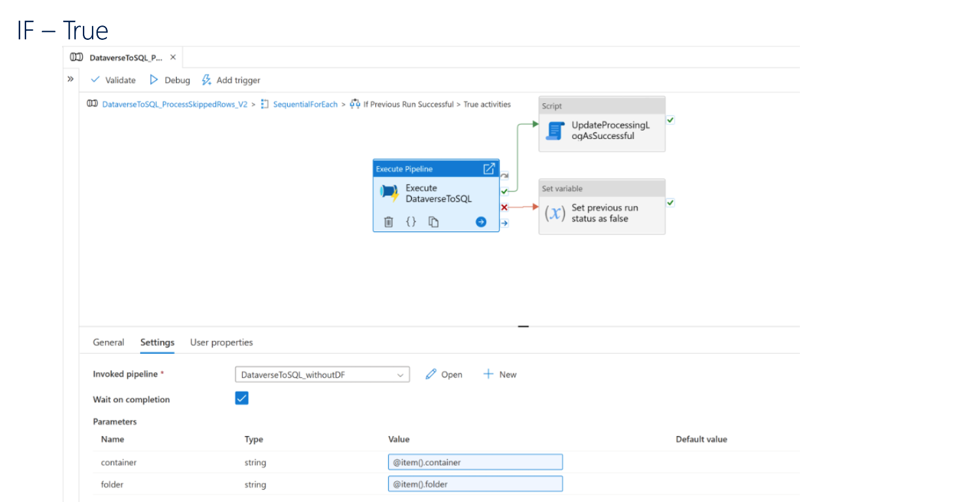Viewport: 980px width, 502px height.
Task: Open the Add trigger menu
Action: (x=231, y=80)
